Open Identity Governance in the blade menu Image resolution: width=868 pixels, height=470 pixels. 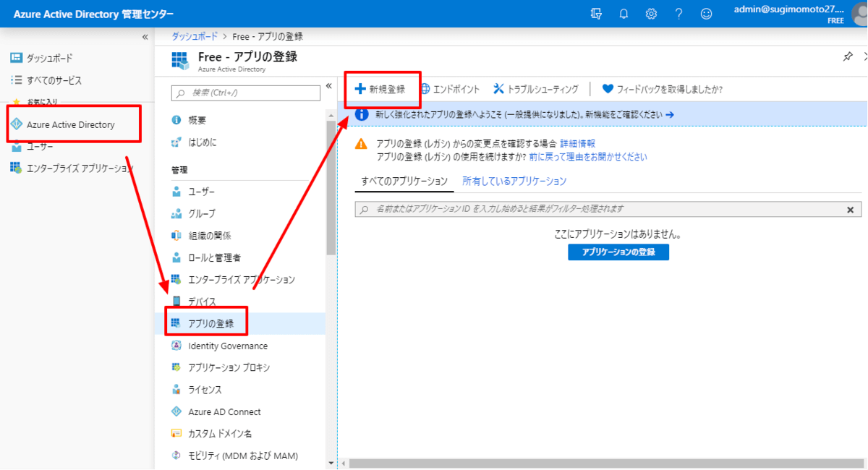click(228, 346)
